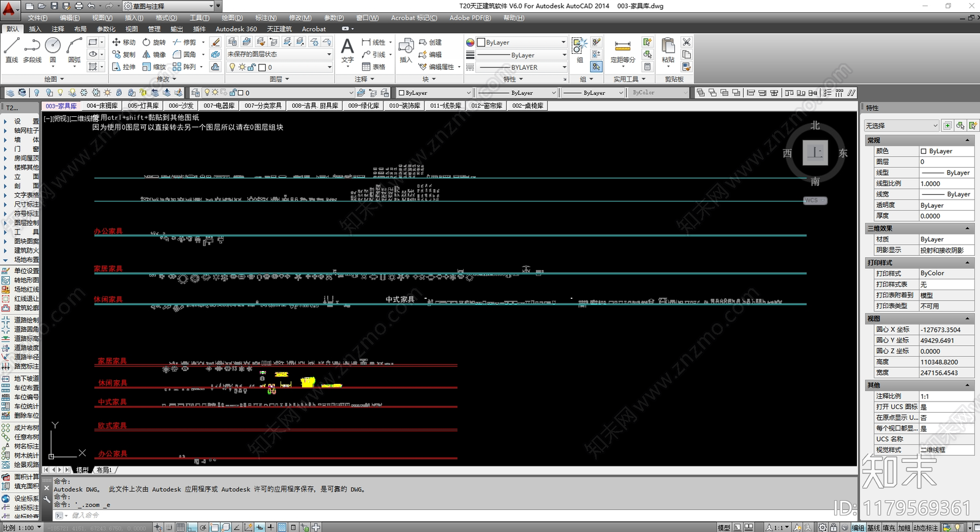The width and height of the screenshot is (980, 532).
Task: Select the Line (直线) draw tool
Action: click(12, 50)
